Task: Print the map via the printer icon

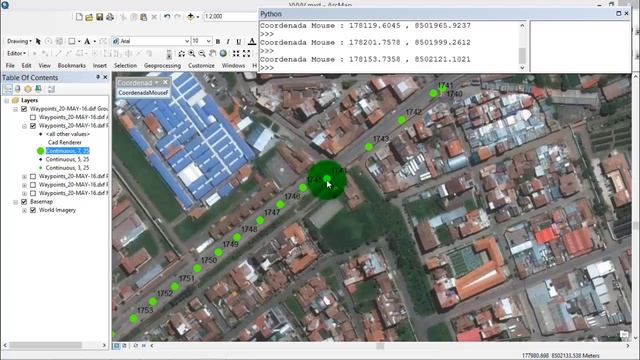Action: [110, 17]
